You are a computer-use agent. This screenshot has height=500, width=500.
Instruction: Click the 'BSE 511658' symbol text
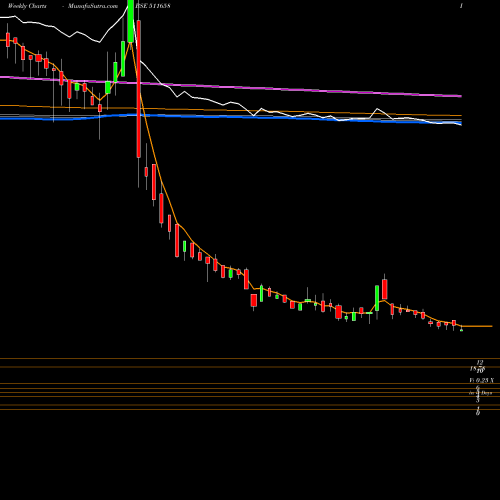click(154, 6)
